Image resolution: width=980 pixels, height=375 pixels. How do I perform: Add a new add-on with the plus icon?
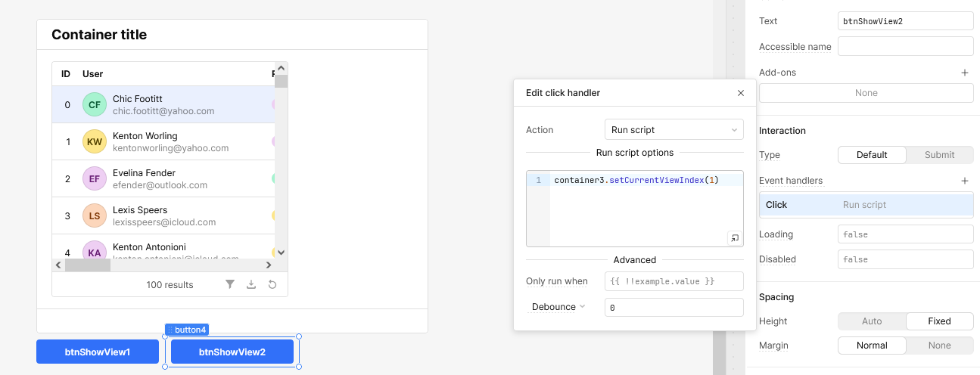tap(965, 73)
